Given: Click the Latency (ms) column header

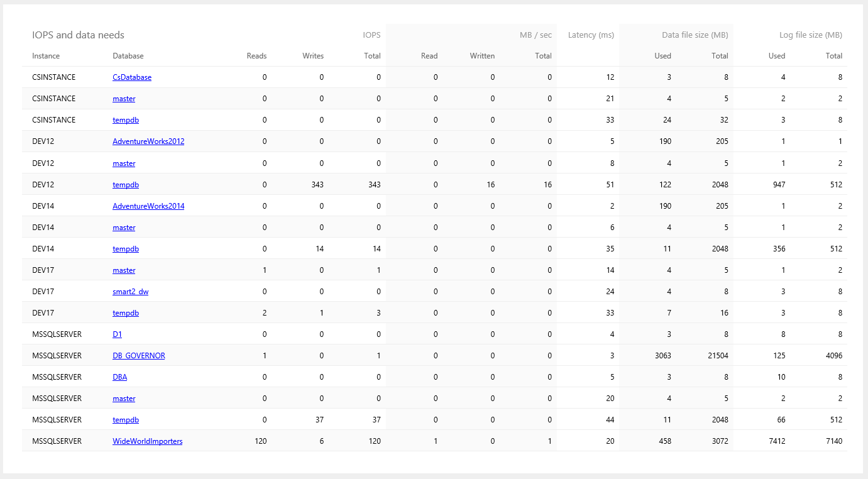Looking at the screenshot, I should click(x=591, y=35).
